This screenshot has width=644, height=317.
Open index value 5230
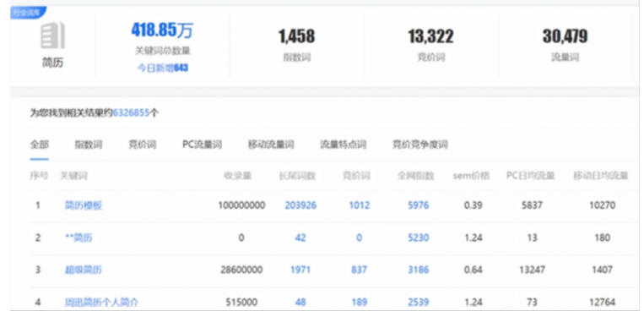click(419, 238)
